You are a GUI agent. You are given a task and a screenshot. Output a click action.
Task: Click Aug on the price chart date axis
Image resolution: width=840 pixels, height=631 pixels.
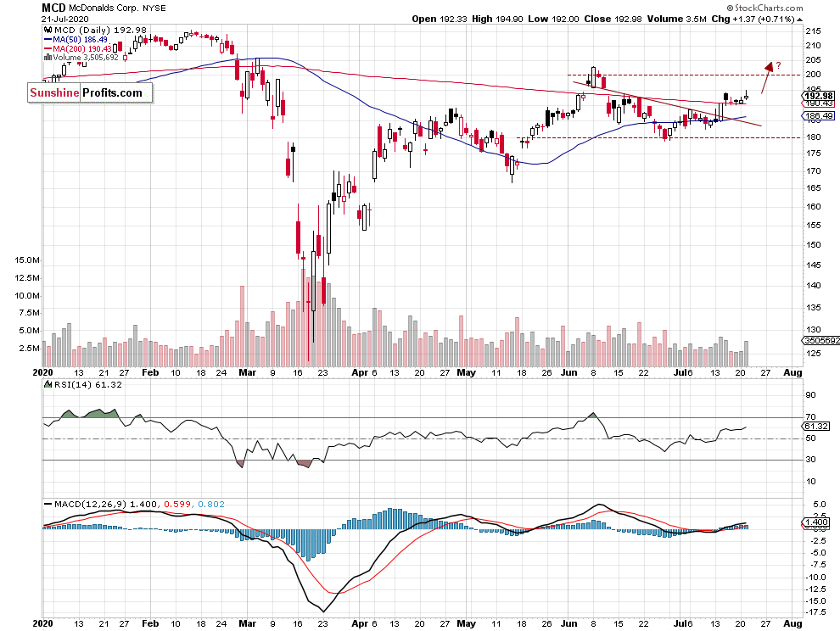(792, 372)
